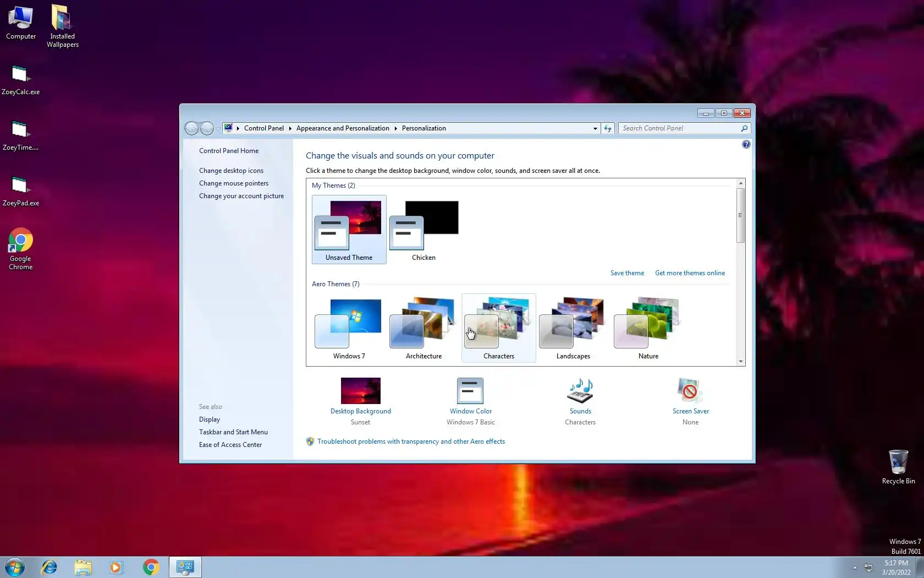Open the address bar history dropdown
924x578 pixels.
click(595, 128)
